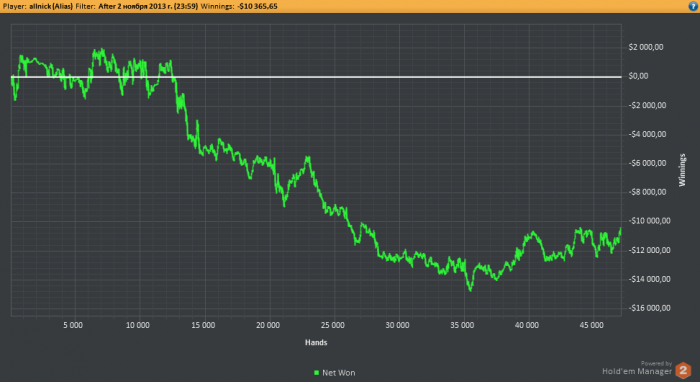Click the '35 000' hands axis label
The height and width of the screenshot is (382, 700).
(x=462, y=325)
